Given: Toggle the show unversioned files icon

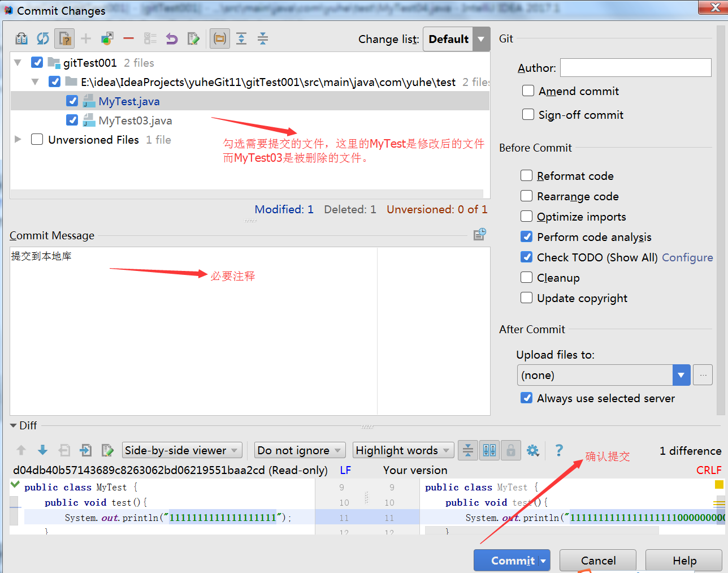Looking at the screenshot, I should point(64,38).
